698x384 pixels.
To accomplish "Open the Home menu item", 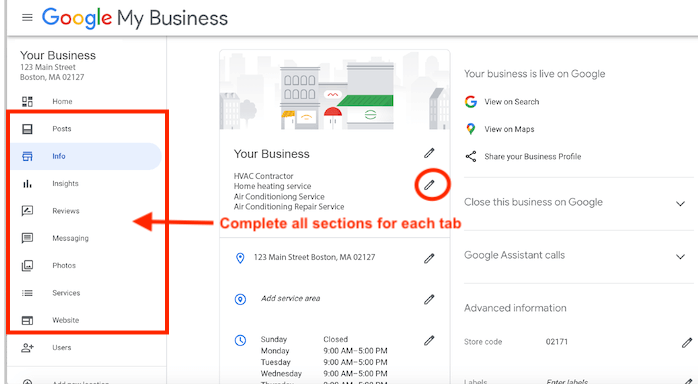I will tap(62, 101).
